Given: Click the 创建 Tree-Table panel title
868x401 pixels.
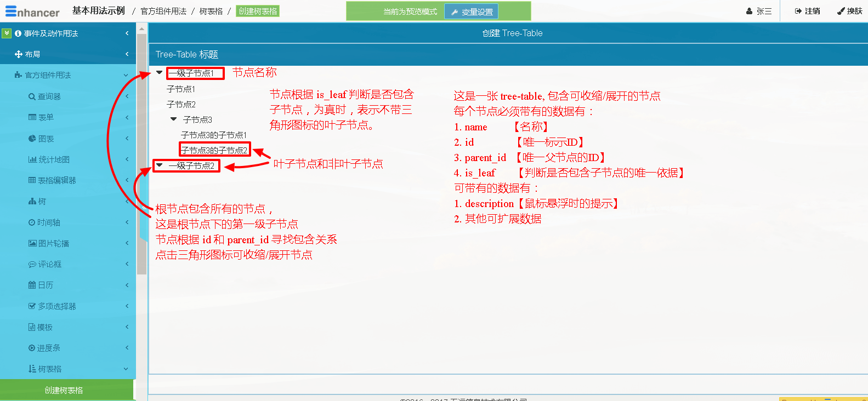Looking at the screenshot, I should pyautogui.click(x=512, y=33).
